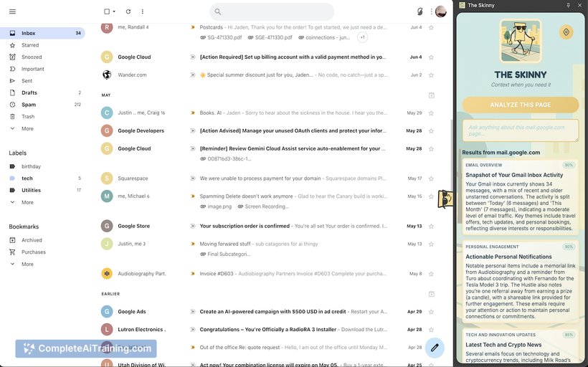The image size is (588, 367).
Task: Open the toolbar's three-dot more options
Action: point(143,11)
